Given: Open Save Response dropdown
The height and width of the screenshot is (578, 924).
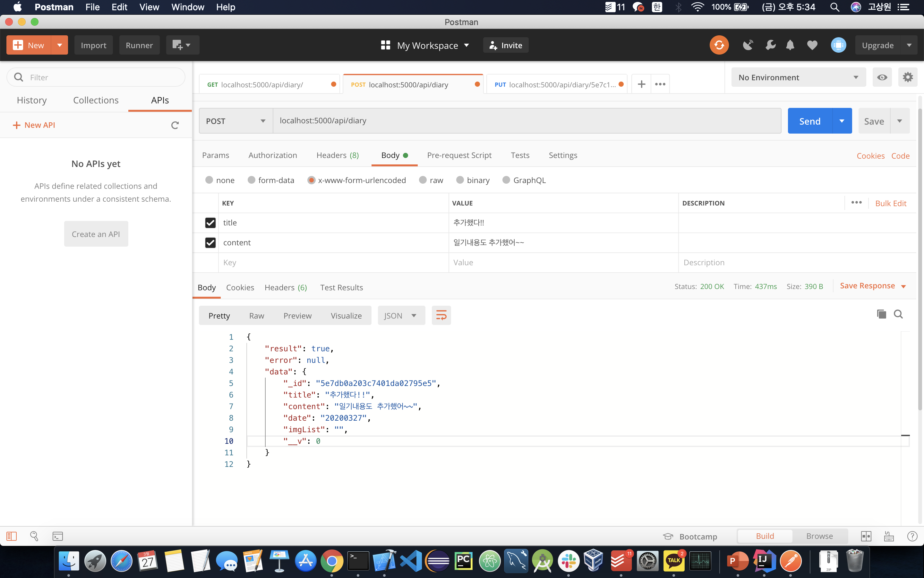Looking at the screenshot, I should (873, 286).
